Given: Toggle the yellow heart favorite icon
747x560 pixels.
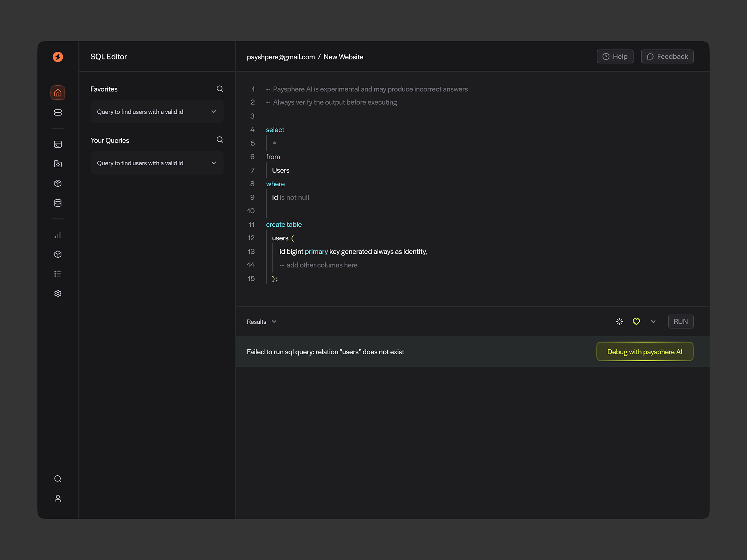Looking at the screenshot, I should [x=636, y=322].
